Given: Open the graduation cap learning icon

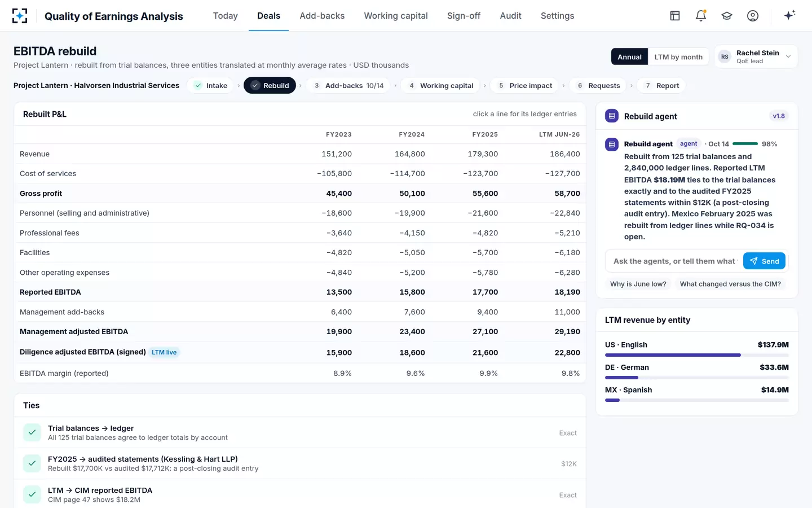Looking at the screenshot, I should (727, 16).
